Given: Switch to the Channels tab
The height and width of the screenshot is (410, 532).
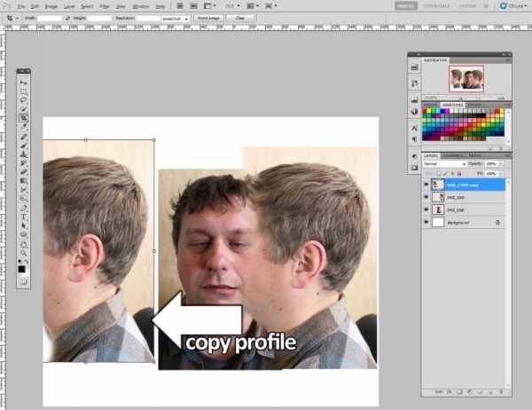Looking at the screenshot, I should coord(453,155).
